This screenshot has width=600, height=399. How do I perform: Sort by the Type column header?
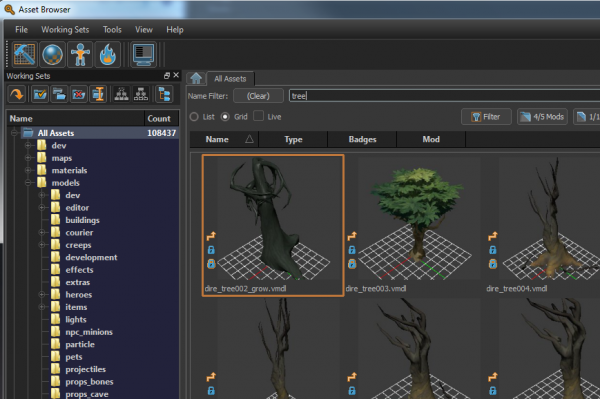pos(293,139)
